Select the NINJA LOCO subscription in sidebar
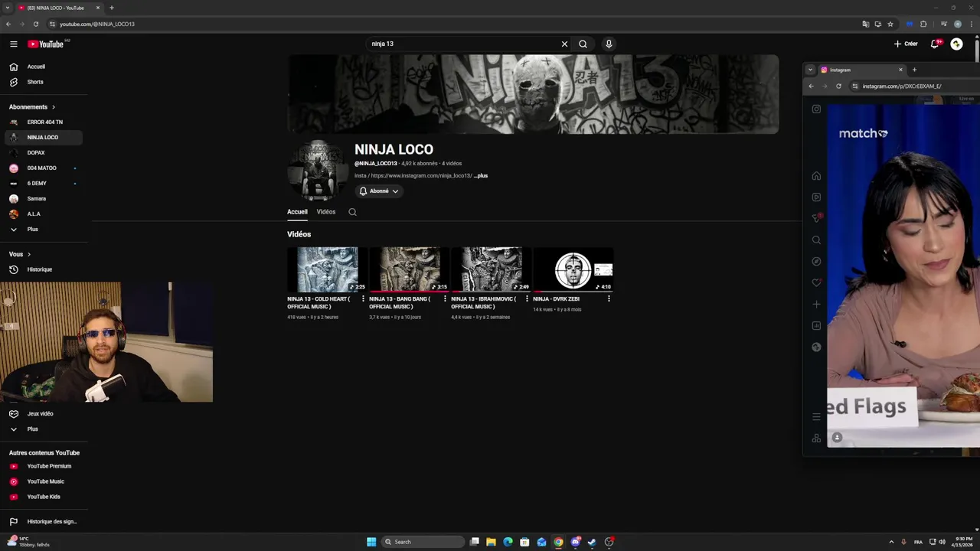 [43, 138]
